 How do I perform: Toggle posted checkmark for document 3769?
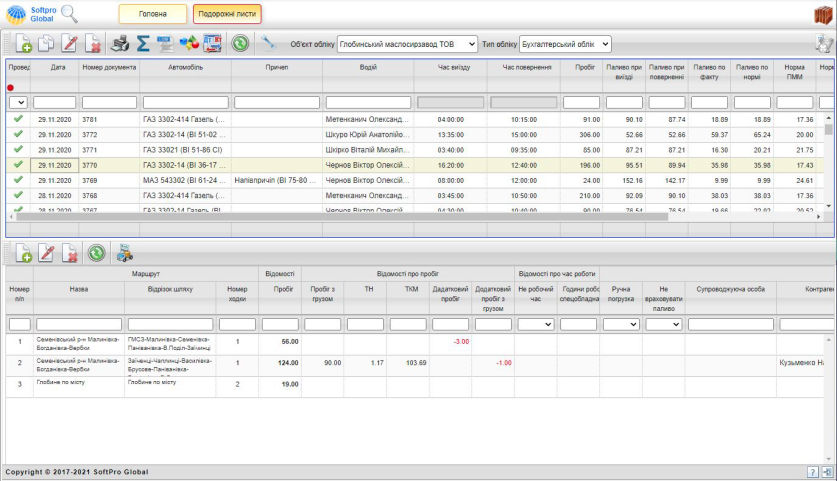pos(18,180)
